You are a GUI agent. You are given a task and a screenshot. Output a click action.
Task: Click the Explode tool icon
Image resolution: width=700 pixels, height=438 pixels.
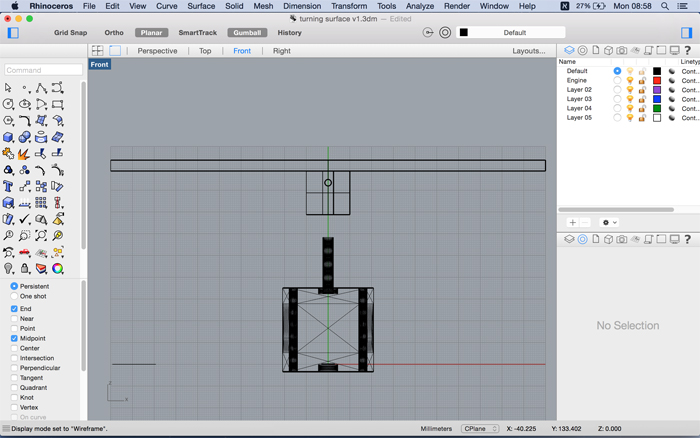pos(25,154)
